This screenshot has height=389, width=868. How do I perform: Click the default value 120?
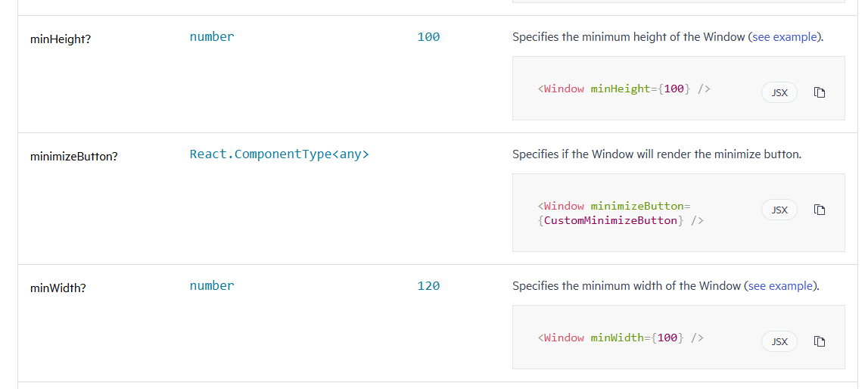(x=428, y=285)
